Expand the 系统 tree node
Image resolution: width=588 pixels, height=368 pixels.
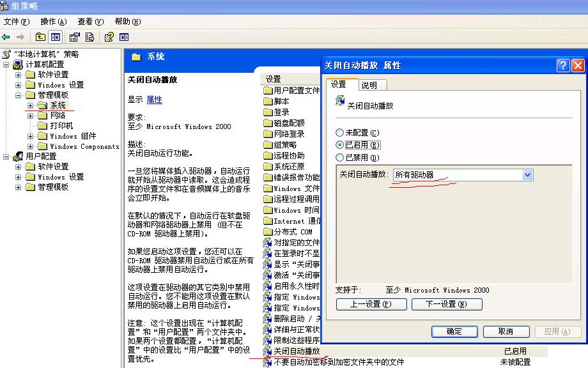click(30, 105)
